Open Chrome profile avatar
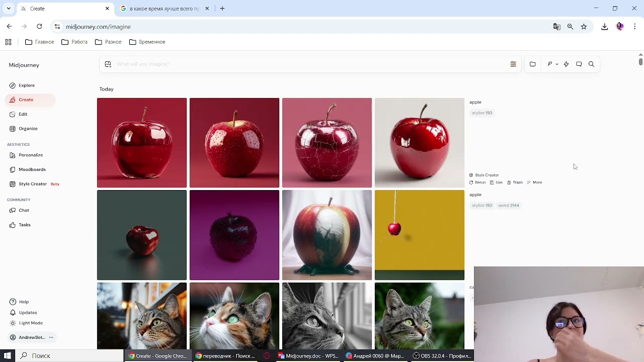The height and width of the screenshot is (362, 644). point(620,27)
